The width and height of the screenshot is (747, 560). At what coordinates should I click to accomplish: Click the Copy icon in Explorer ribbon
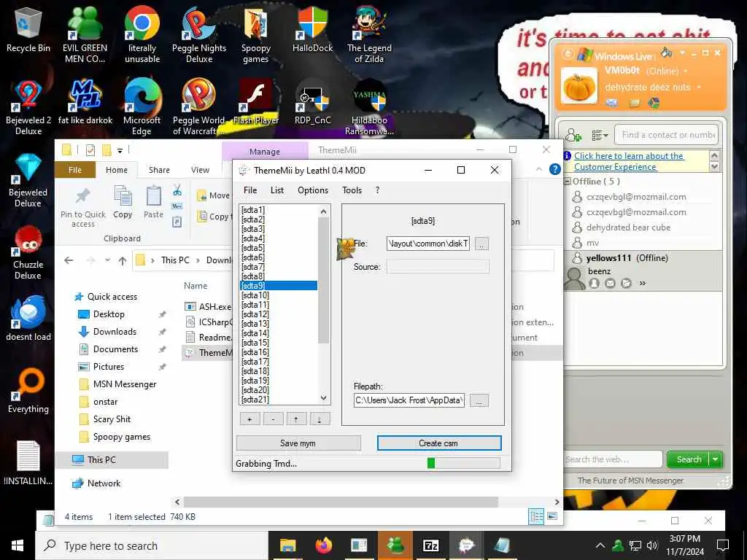click(123, 202)
